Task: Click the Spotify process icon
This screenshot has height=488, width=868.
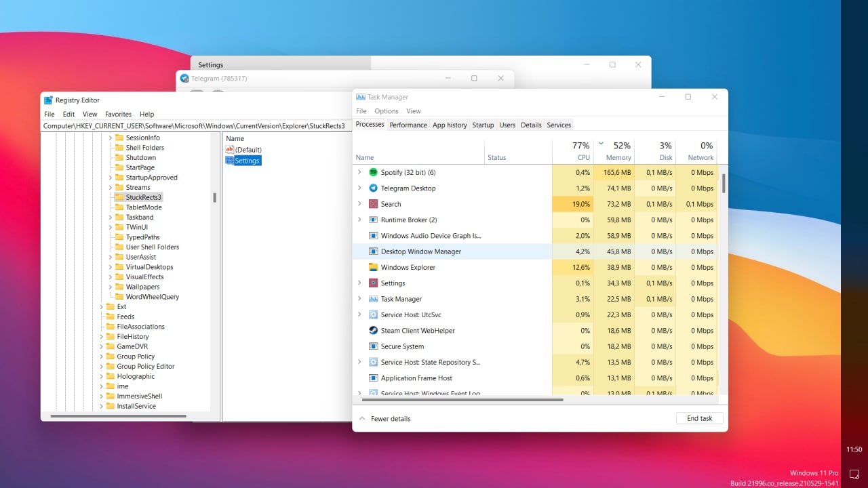Action: (373, 172)
